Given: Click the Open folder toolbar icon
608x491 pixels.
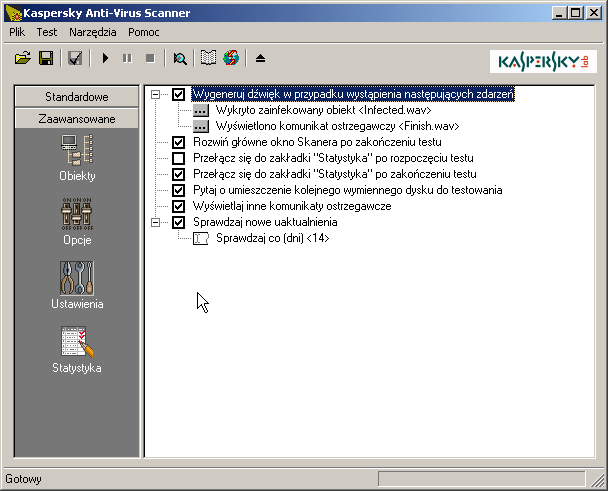Looking at the screenshot, I should click(x=23, y=59).
